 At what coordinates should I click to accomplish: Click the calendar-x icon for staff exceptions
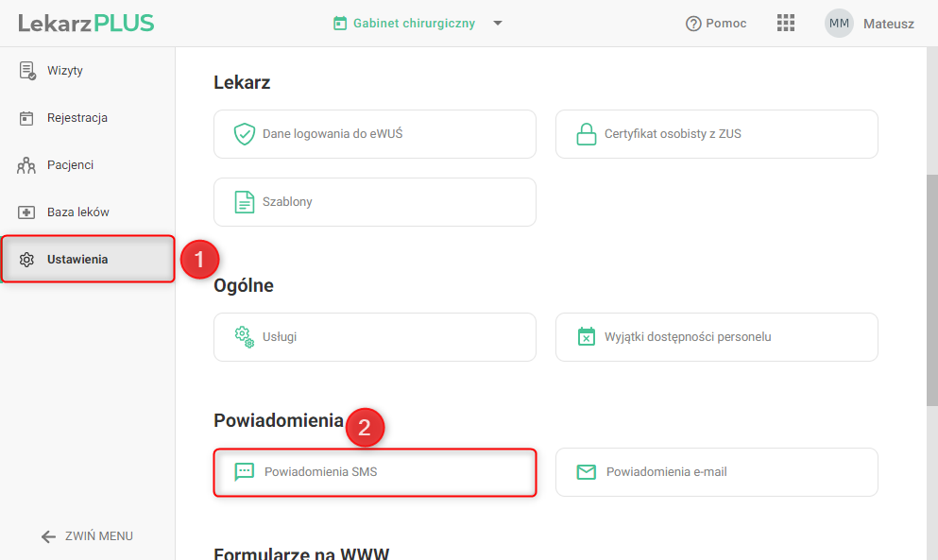pos(587,337)
